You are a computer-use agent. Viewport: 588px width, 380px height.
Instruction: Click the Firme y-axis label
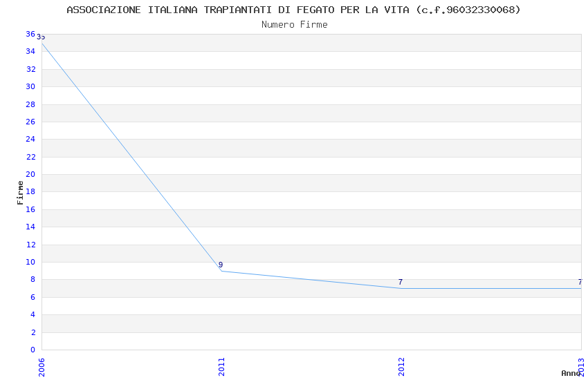(x=20, y=193)
